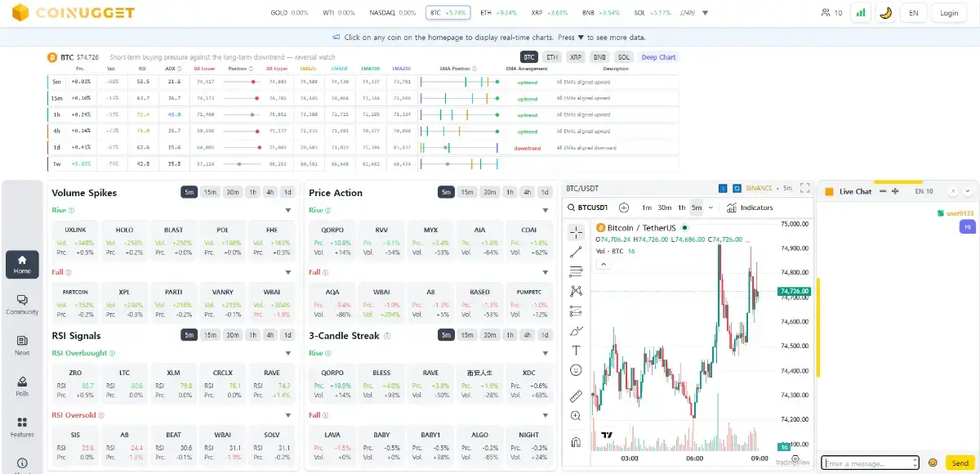980x474 pixels.
Task: Open the chart fullscreen icon
Action: (x=804, y=188)
